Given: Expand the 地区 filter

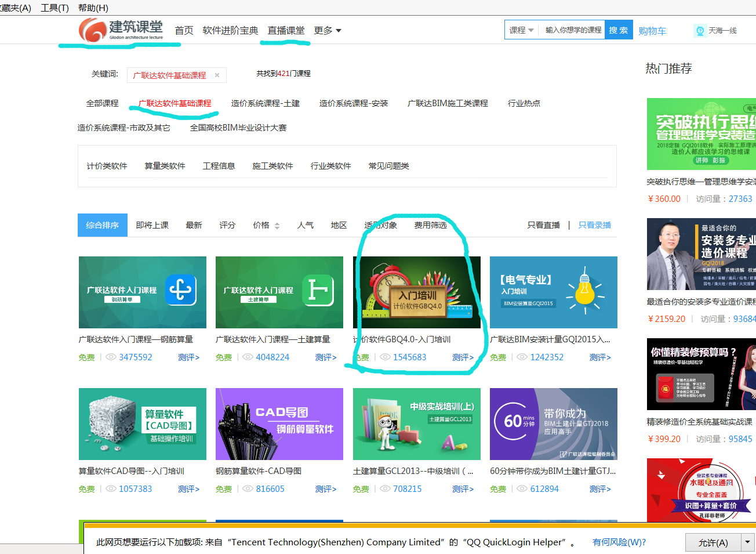Looking at the screenshot, I should pyautogui.click(x=339, y=225).
